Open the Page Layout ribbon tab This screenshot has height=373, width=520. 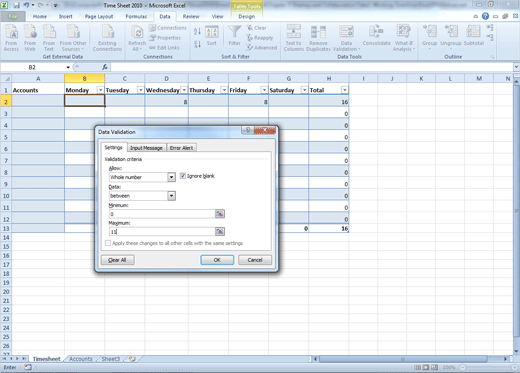(x=99, y=16)
